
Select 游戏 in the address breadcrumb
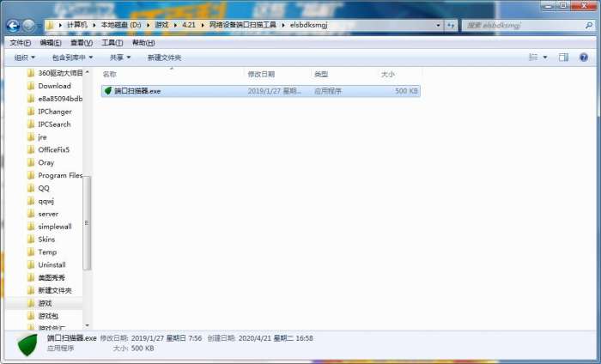tap(161, 25)
